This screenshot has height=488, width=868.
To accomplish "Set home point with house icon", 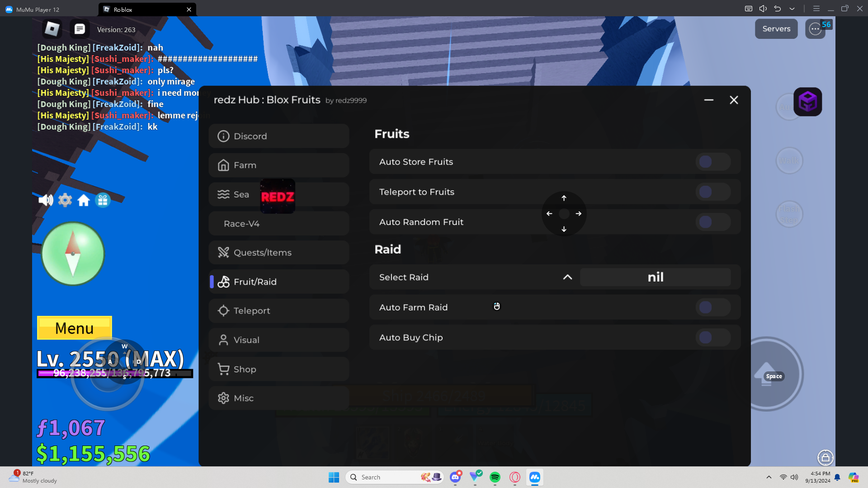I will click(x=84, y=200).
